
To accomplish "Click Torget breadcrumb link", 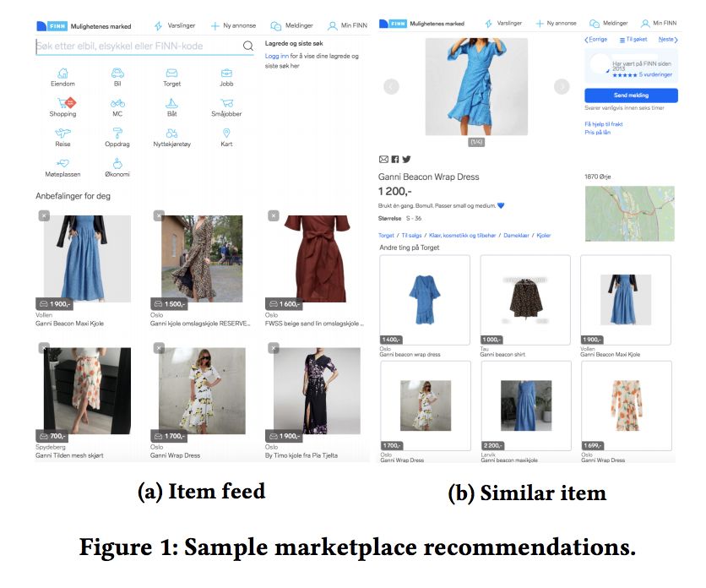I will pyautogui.click(x=386, y=235).
